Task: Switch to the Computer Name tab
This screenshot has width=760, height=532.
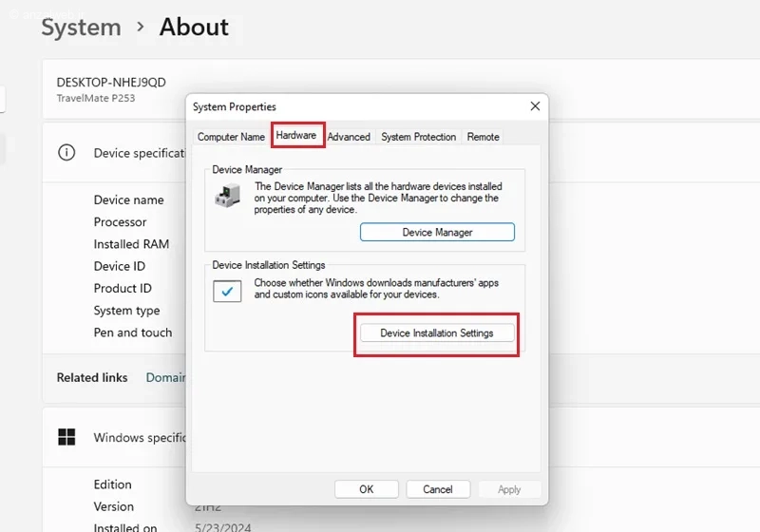Action: (231, 137)
